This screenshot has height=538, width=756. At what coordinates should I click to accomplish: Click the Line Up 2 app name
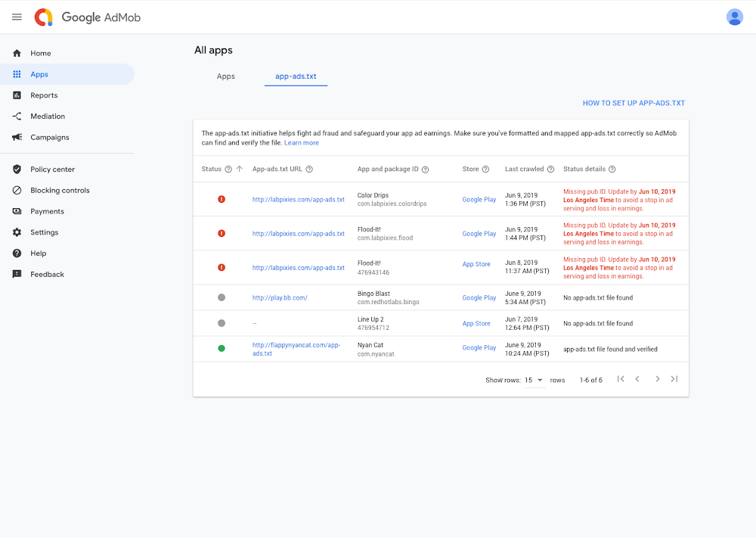tap(370, 319)
